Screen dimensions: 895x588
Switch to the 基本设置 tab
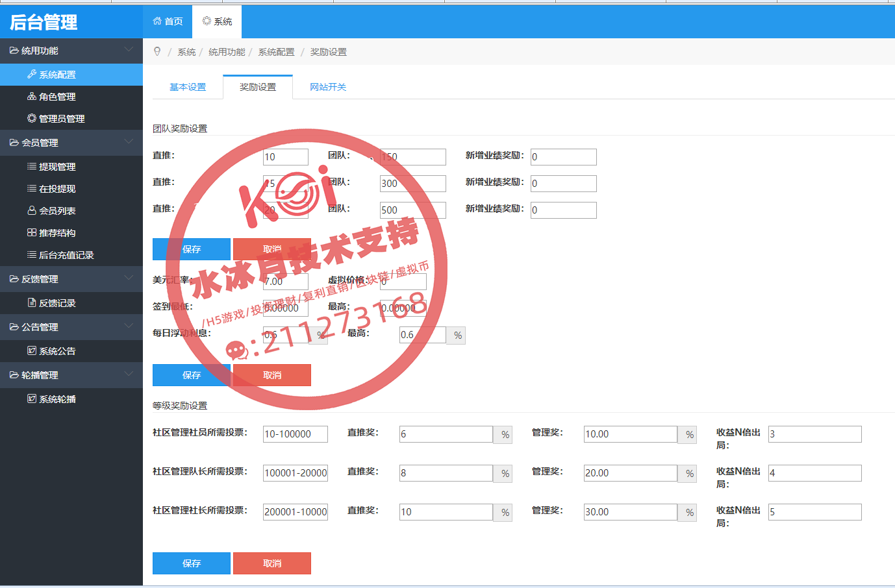[188, 87]
